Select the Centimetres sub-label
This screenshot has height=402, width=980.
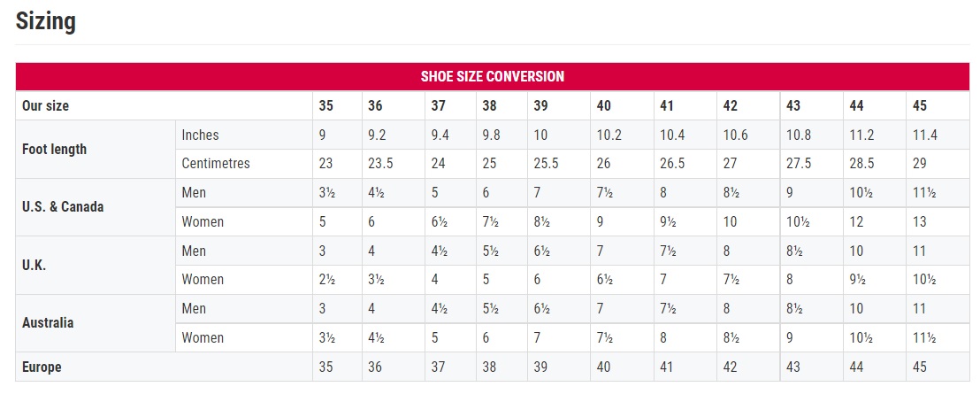tap(216, 164)
